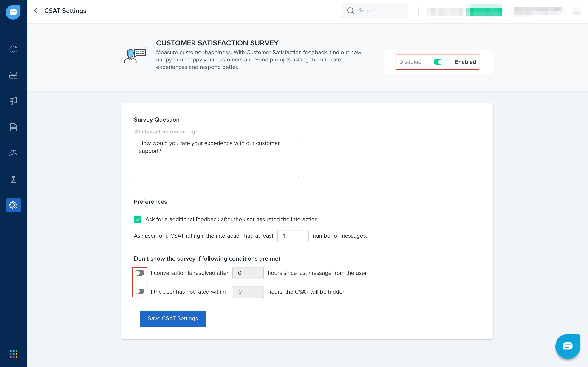
Task: Open the document FAQ icon in sidebar
Action: 13,127
